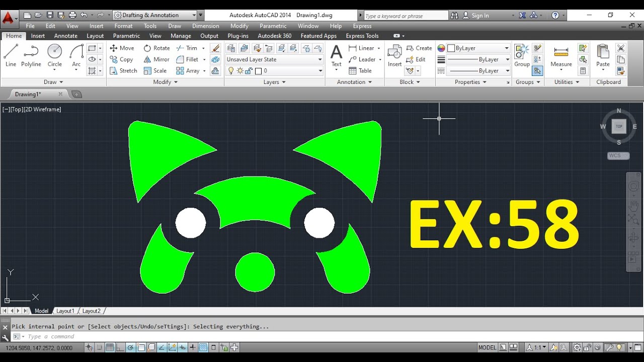Click the TOP face of the ViewCube
The width and height of the screenshot is (644, 362).
pos(619,126)
